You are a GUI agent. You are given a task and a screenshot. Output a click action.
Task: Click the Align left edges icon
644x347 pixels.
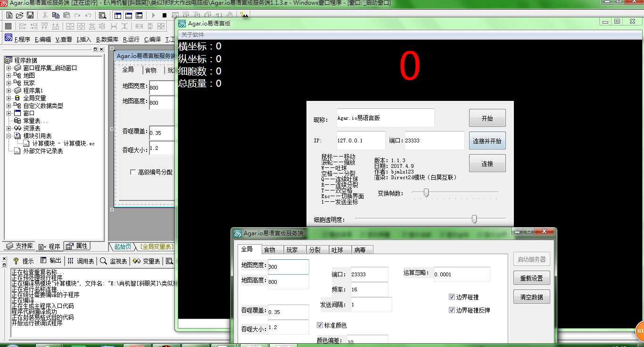pyautogui.click(x=23, y=26)
